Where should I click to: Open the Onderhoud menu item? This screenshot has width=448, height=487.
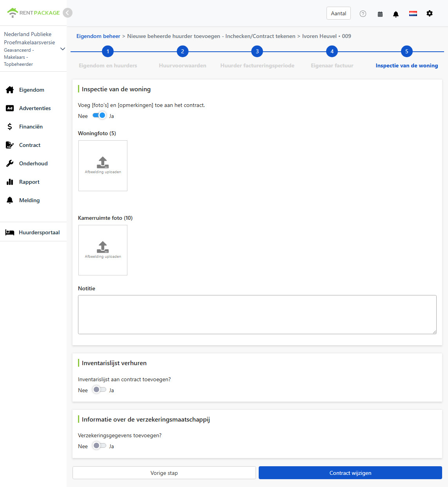(x=33, y=163)
